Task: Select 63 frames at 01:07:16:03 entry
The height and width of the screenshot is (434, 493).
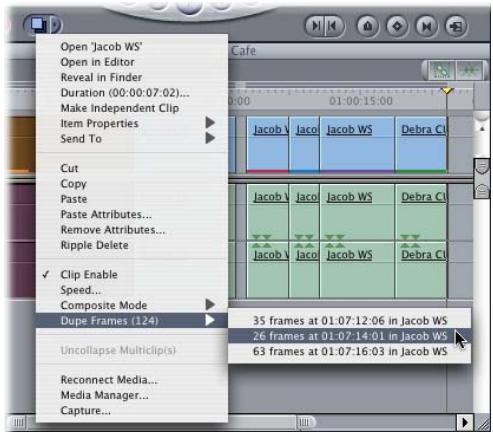Action: coord(349,351)
